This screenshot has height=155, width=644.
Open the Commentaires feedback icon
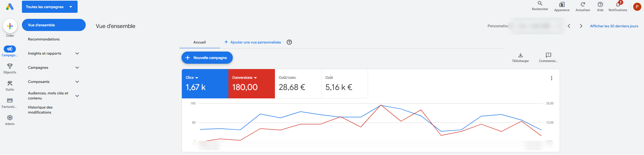(x=549, y=55)
